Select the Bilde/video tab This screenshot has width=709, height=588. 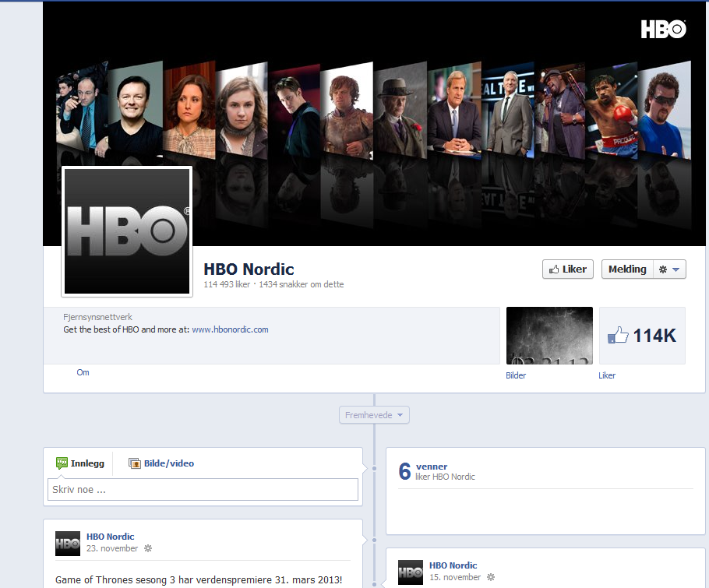[161, 463]
